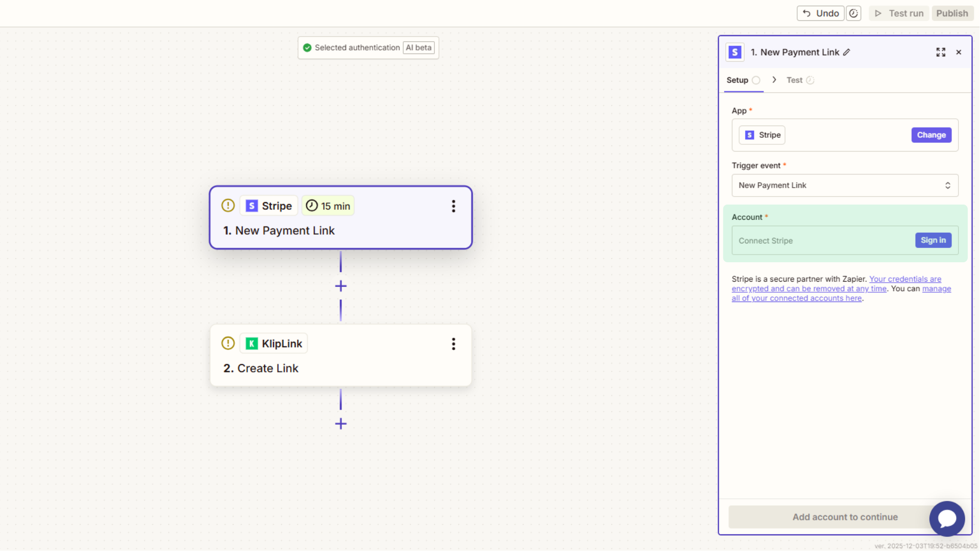The width and height of the screenshot is (980, 551).
Task: Click the plus icon between the two steps
Action: (340, 286)
